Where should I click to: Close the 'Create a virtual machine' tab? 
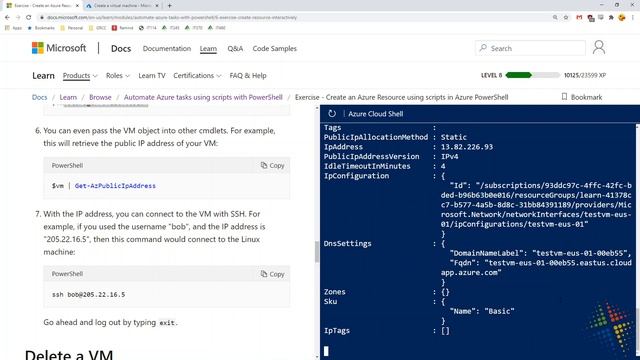(x=157, y=6)
